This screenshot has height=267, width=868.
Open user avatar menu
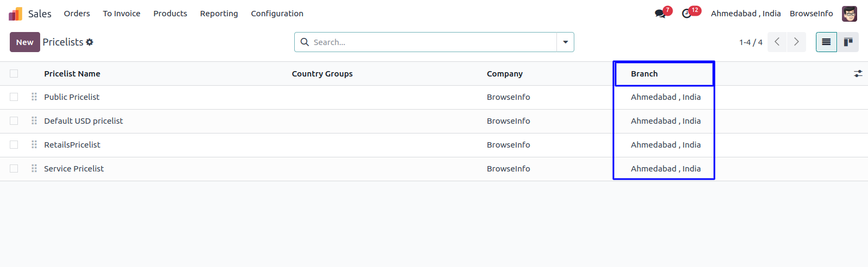coord(849,14)
